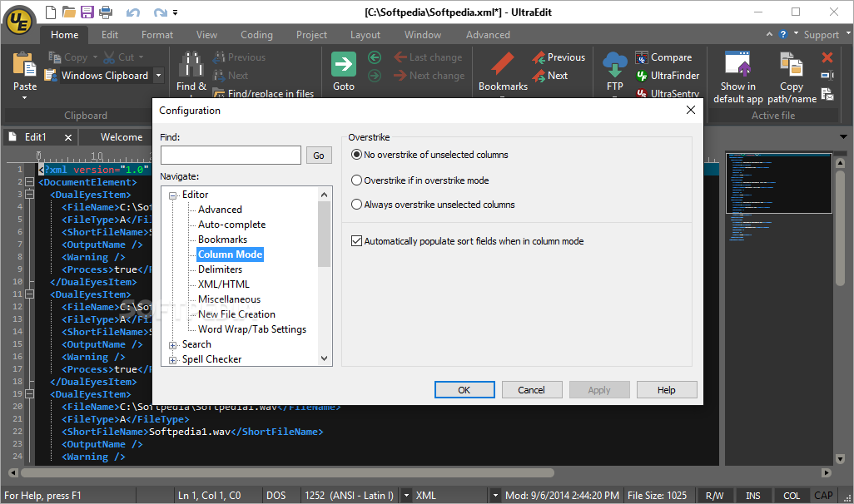Click the editor vertical scrollbar thumb
Viewport: 854px width, 504px height.
[840, 228]
